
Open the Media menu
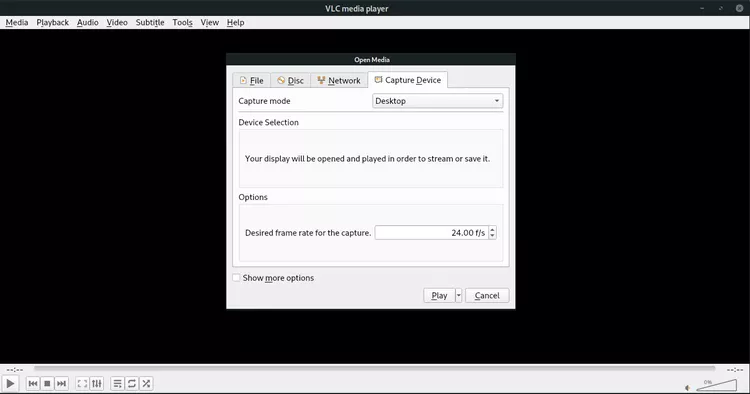pyautogui.click(x=17, y=22)
